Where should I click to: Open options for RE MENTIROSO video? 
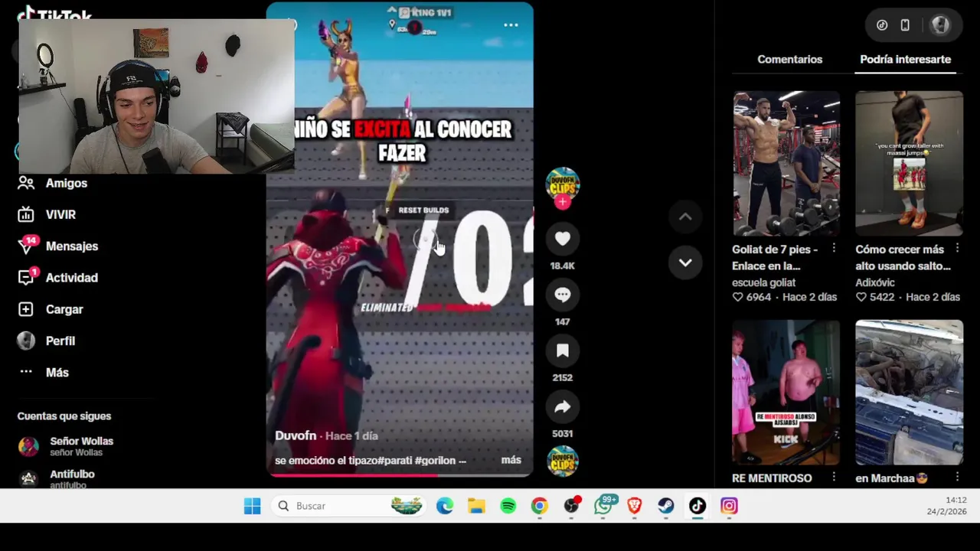834,478
